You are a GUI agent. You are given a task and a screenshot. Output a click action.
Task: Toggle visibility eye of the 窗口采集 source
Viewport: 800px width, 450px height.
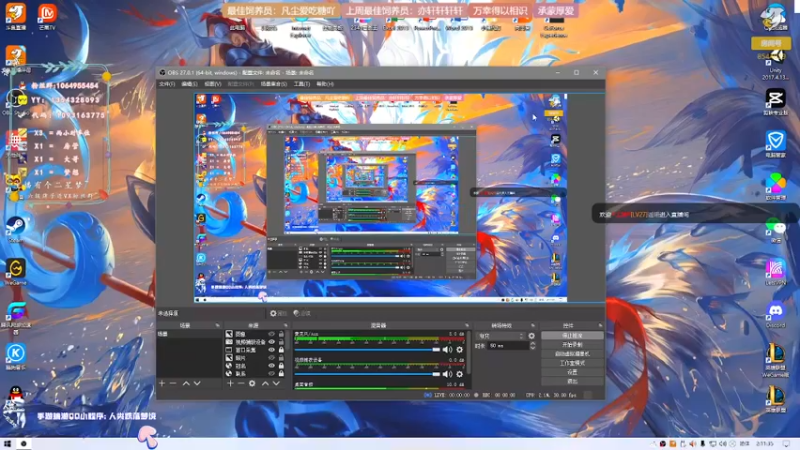(271, 350)
